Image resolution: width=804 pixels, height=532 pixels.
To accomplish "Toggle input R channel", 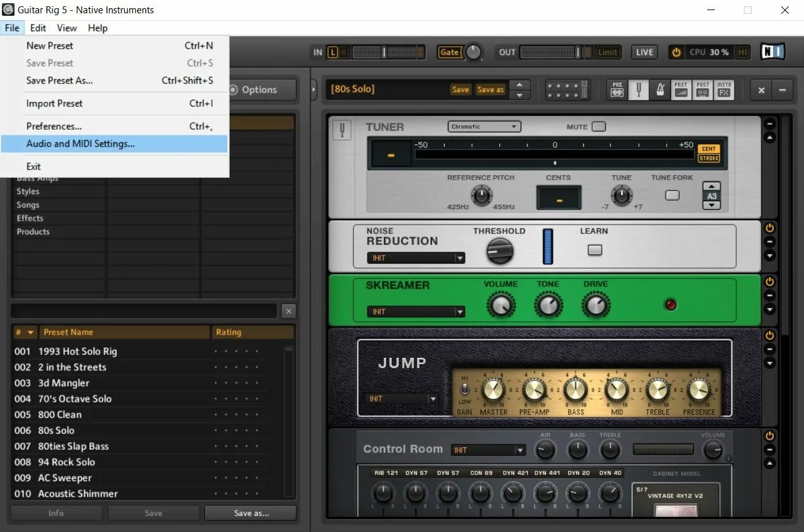I will [x=344, y=52].
